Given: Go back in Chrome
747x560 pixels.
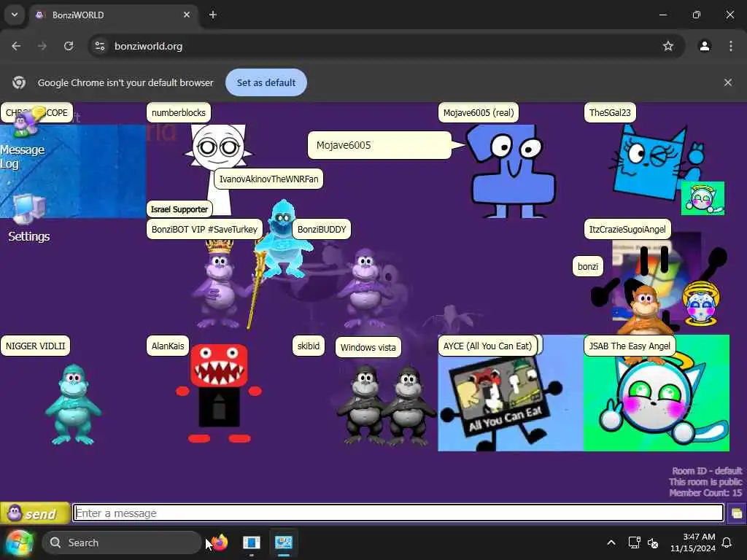Looking at the screenshot, I should pyautogui.click(x=16, y=46).
